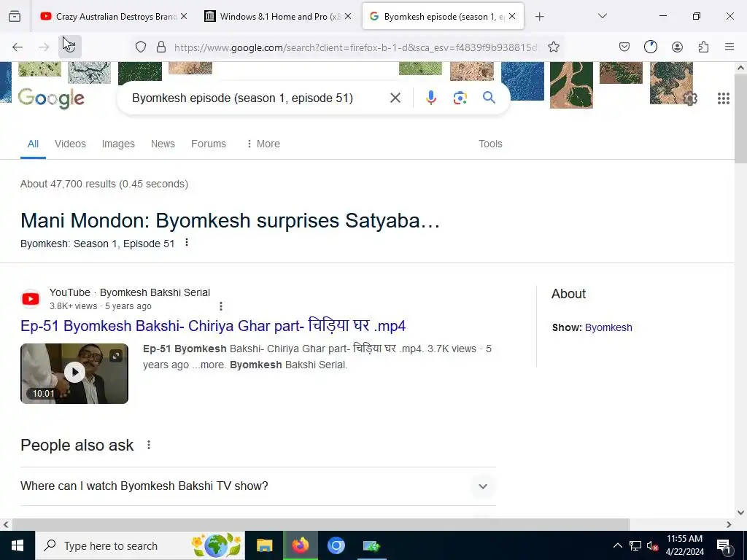The width and height of the screenshot is (747, 560).
Task: Open the taskbar app next to the blue circle browser
Action: (x=371, y=545)
